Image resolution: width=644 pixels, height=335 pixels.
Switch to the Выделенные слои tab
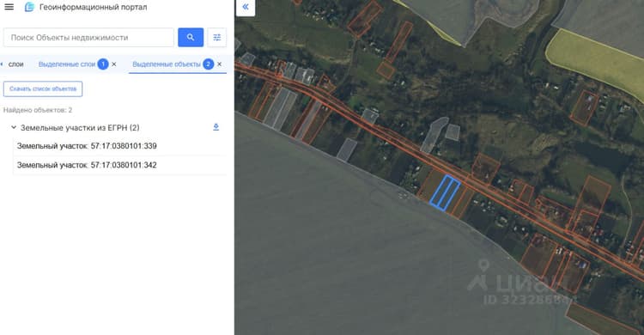[x=67, y=64]
